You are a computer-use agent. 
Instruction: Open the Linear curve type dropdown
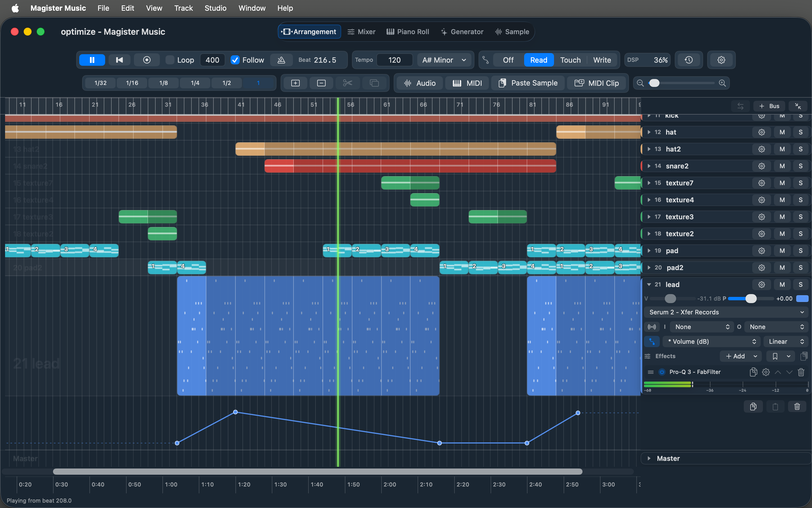coord(786,341)
